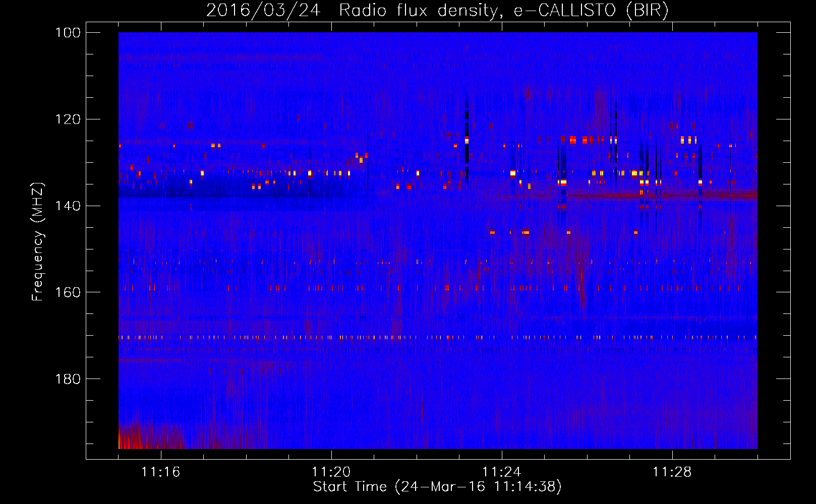This screenshot has height=504, width=816.
Task: Click the 11:16 time tick label
Action: [x=161, y=472]
